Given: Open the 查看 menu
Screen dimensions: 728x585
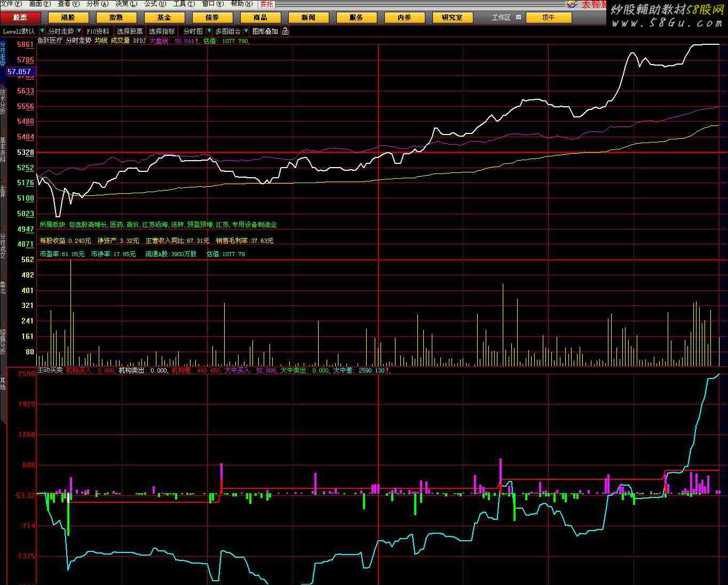Looking at the screenshot, I should [x=69, y=3].
